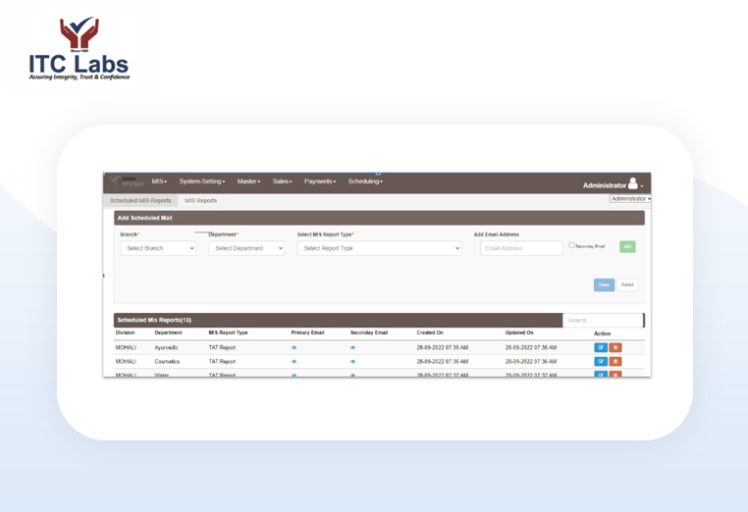Tick the Secondary Email checkbox
Screen dimensions: 748x512
tap(571, 245)
